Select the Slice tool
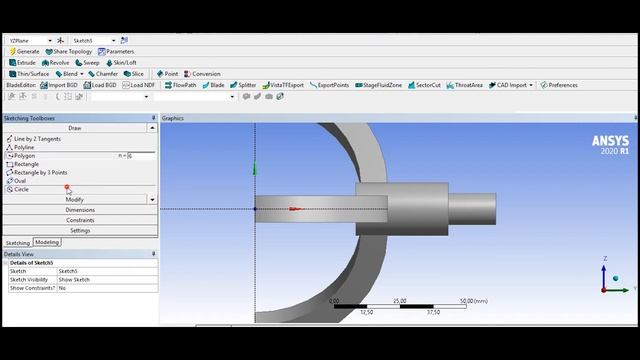The width and height of the screenshot is (640, 360). [133, 74]
